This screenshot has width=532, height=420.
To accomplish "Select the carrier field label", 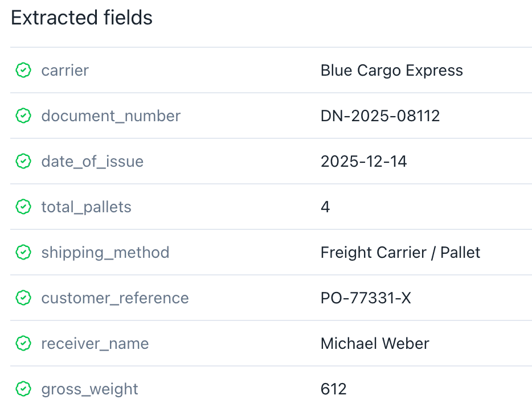I will (65, 71).
